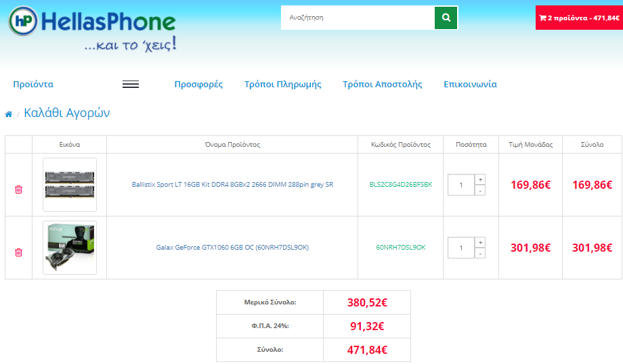
Task: Open the Galax GTX1060 product thumbnail
Action: pos(70,248)
